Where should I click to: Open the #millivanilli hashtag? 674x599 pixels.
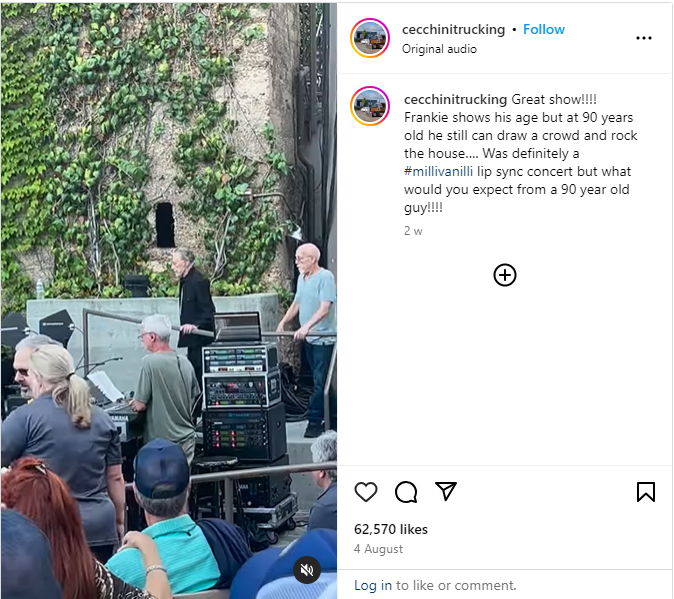(438, 171)
